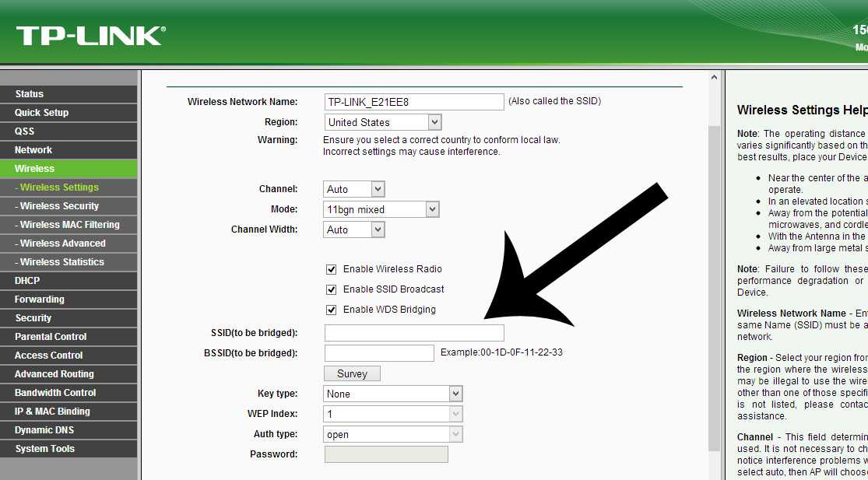Open the DHCP menu
This screenshot has height=480, width=868.
(68, 281)
